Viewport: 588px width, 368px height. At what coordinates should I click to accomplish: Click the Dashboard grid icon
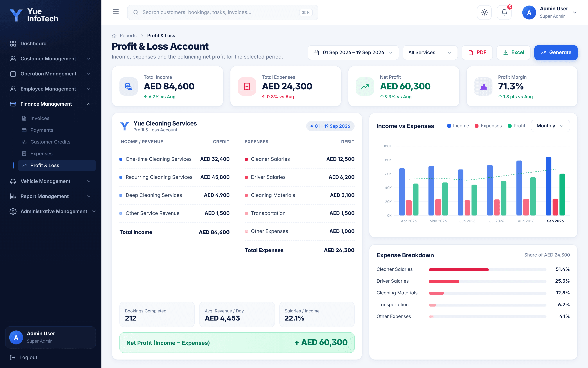click(x=13, y=44)
